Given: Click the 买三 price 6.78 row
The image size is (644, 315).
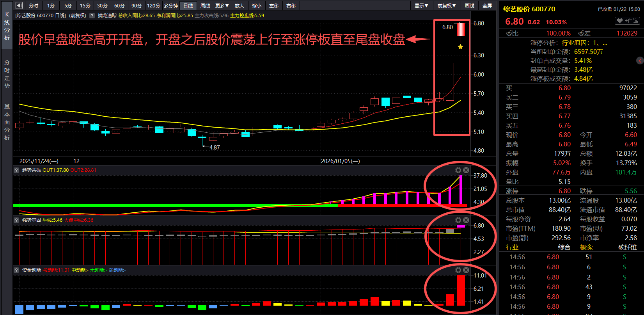Looking at the screenshot, I should [571, 107].
